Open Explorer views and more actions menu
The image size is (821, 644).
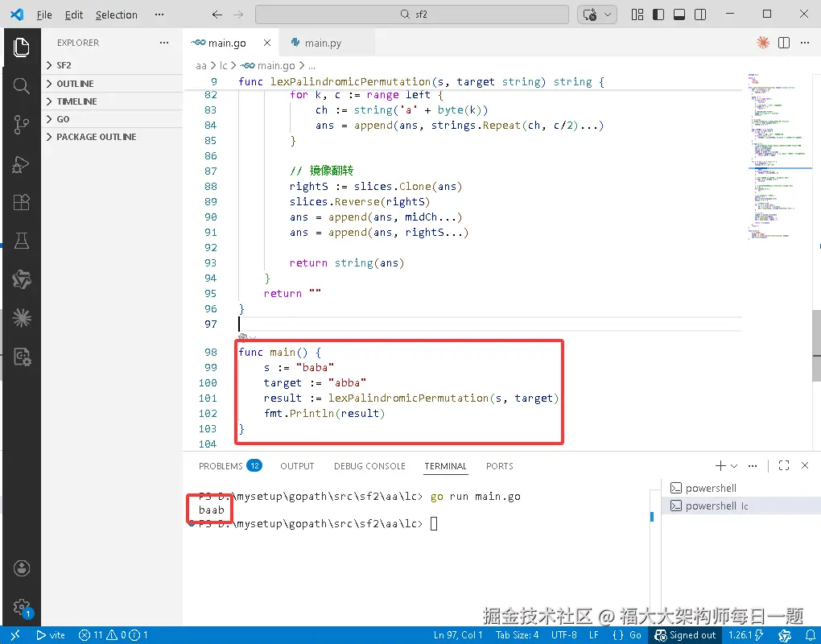pyautogui.click(x=164, y=43)
